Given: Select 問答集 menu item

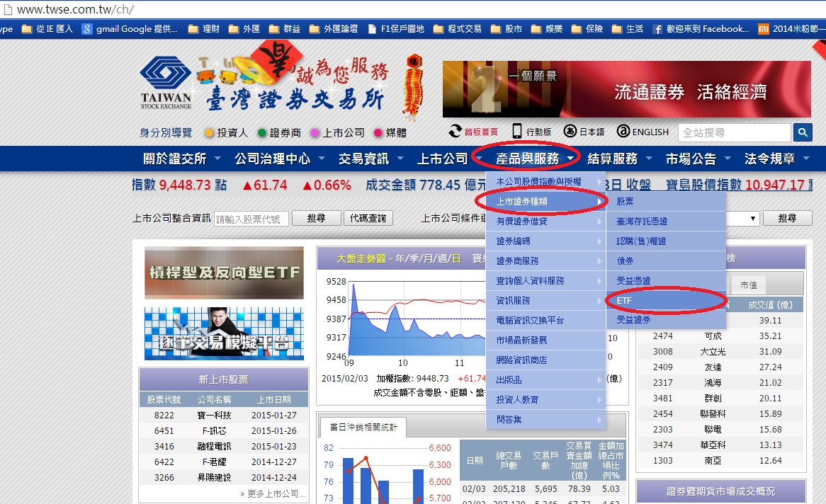Looking at the screenshot, I should click(x=545, y=420).
